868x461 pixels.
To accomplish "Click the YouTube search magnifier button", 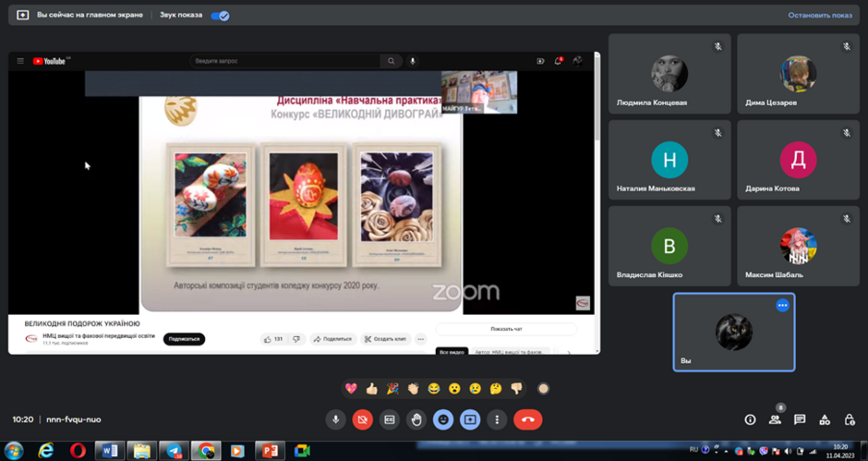I will (x=391, y=61).
